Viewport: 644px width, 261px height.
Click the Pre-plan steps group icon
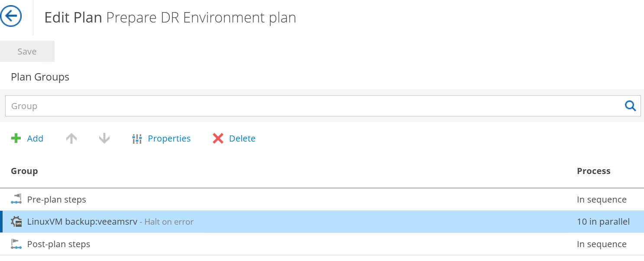(16, 199)
